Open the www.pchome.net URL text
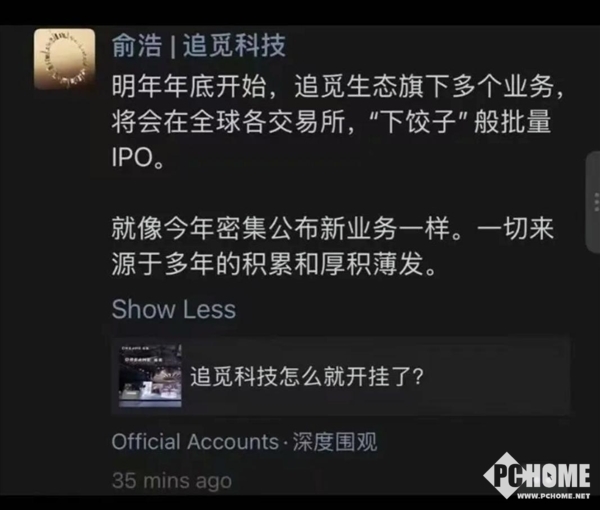 coord(553,496)
